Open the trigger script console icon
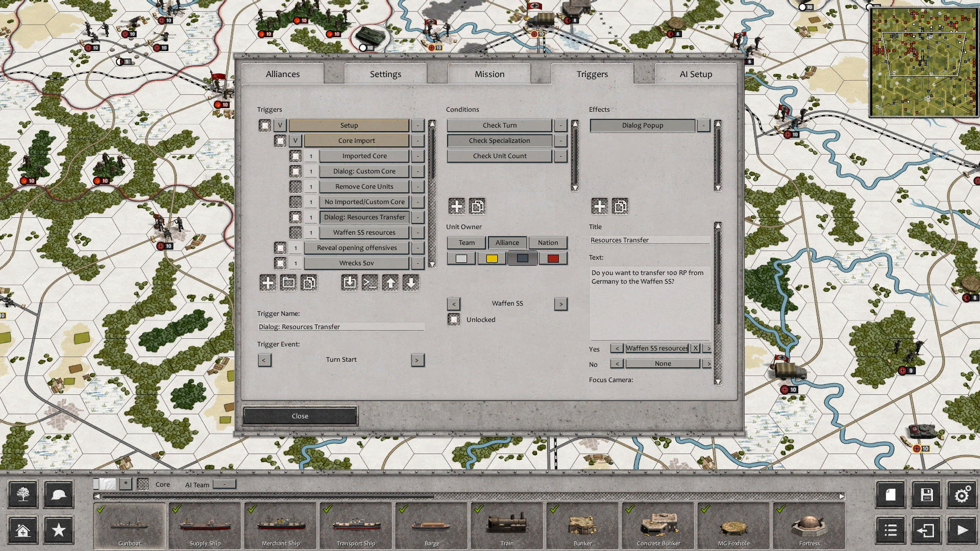The height and width of the screenshot is (551, 980). click(x=370, y=283)
